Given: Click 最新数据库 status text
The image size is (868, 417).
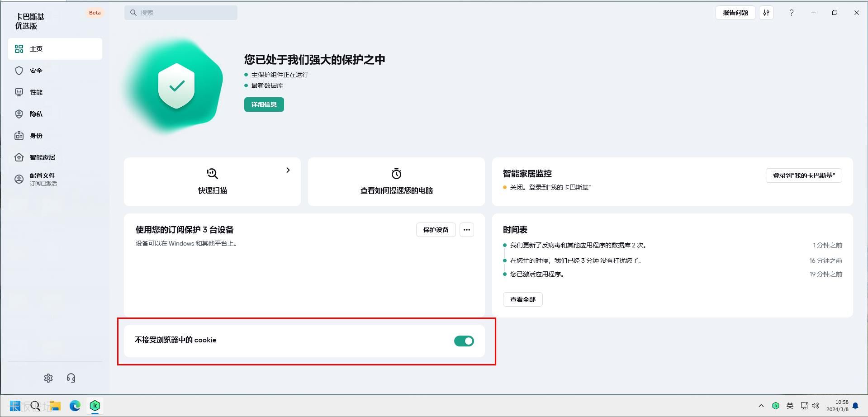Looking at the screenshot, I should (267, 85).
